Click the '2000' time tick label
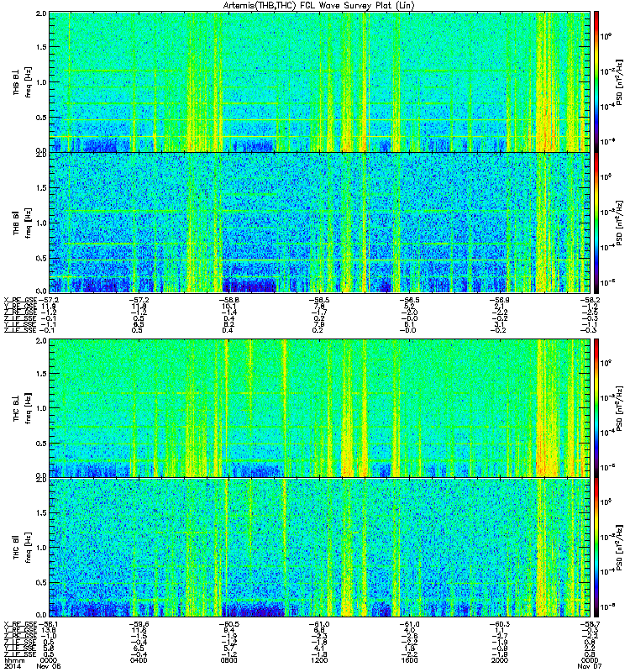Viewport: 630px width, 672px height. (500, 660)
